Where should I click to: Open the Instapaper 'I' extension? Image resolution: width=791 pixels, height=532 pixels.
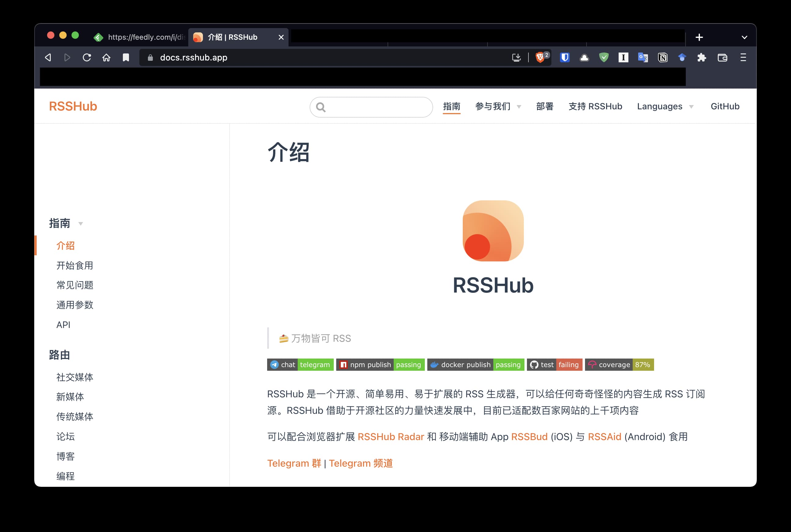pos(623,57)
